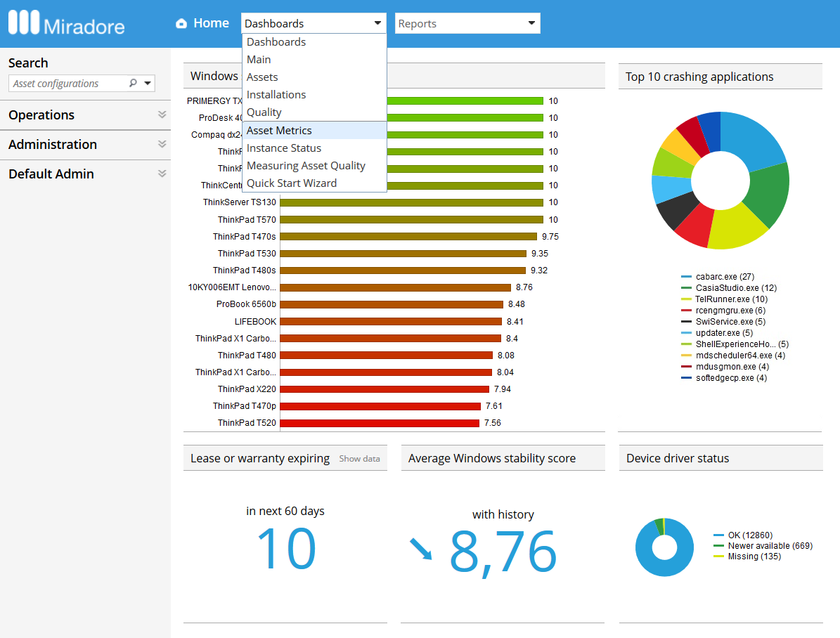
Task: Focus the Asset configurations search field
Action: coord(68,84)
